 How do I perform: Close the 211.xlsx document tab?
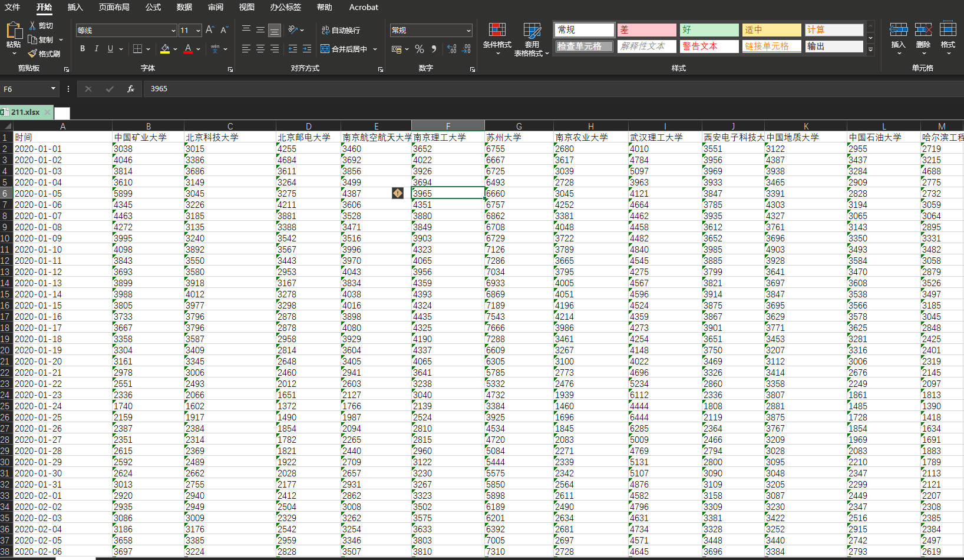47,112
